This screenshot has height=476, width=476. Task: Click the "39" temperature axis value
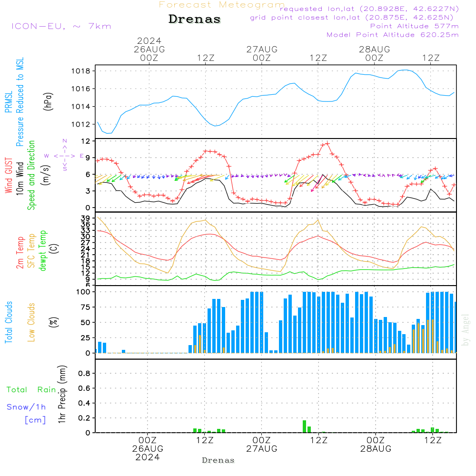click(x=86, y=218)
